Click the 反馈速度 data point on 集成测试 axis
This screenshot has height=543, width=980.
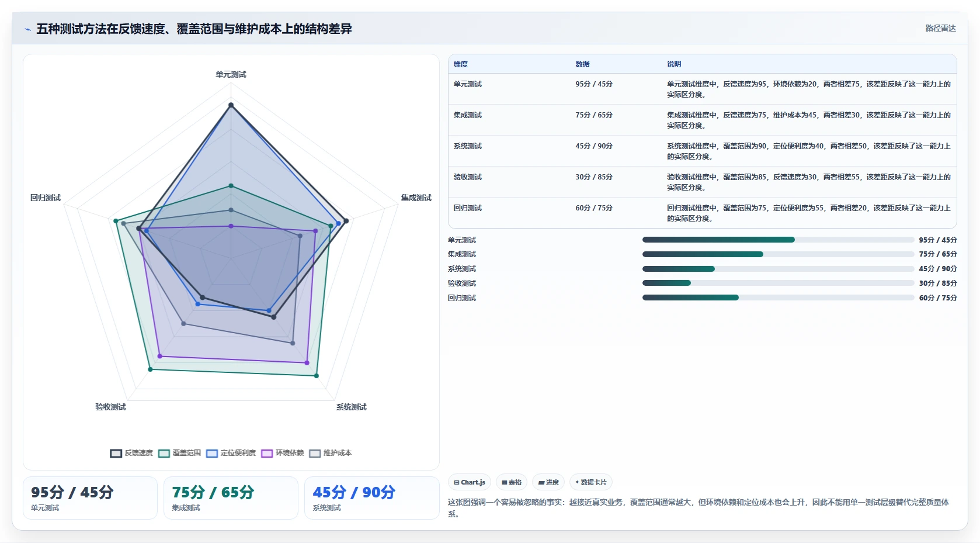[x=346, y=221]
